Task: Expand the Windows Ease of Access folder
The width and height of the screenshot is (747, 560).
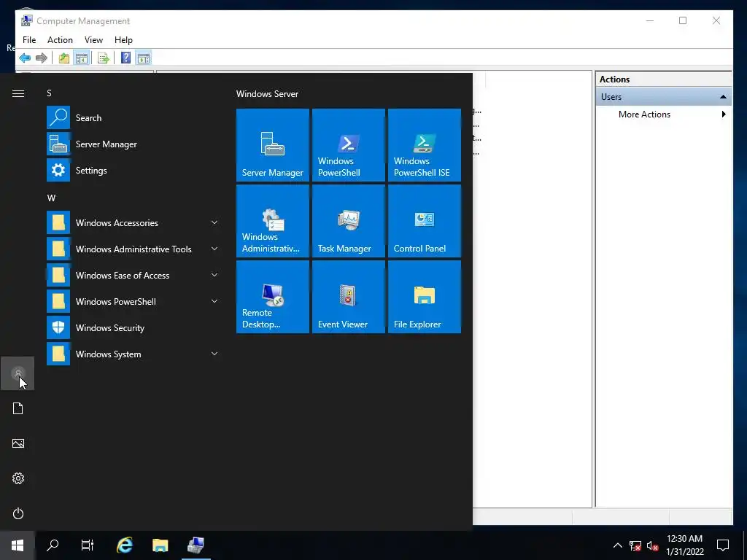Action: pyautogui.click(x=133, y=275)
